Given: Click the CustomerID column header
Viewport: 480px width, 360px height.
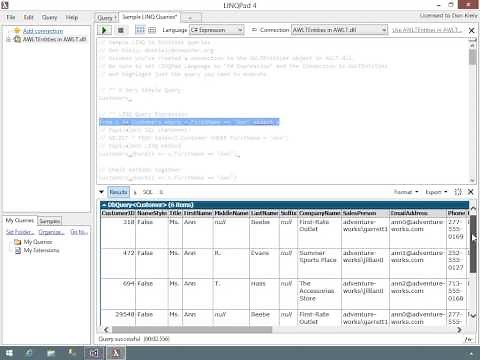Looking at the screenshot, I should tap(118, 213).
